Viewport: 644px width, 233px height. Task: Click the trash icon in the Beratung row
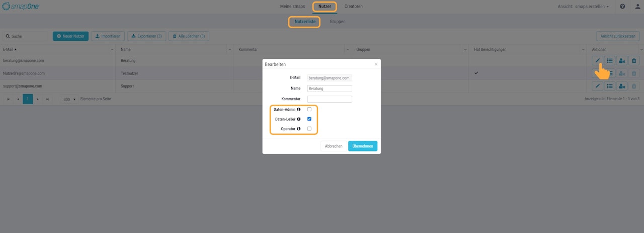[634, 61]
